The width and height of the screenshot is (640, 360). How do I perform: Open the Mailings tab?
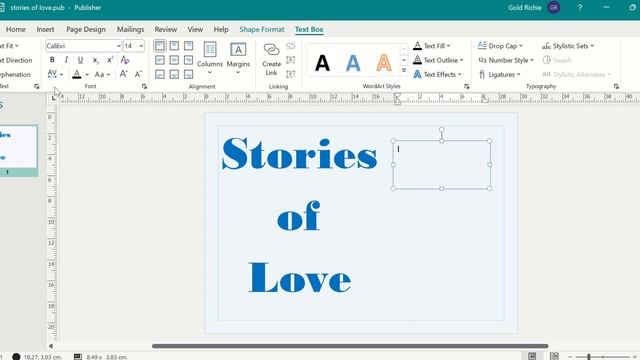131,29
